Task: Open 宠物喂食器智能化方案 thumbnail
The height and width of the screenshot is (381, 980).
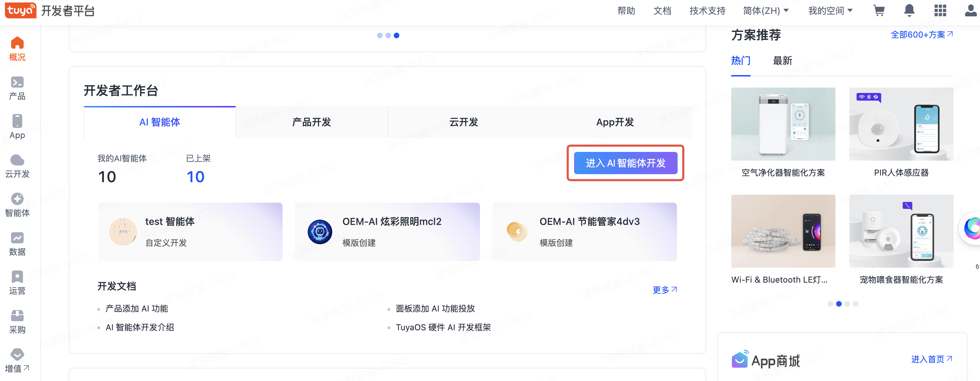Action: click(901, 231)
